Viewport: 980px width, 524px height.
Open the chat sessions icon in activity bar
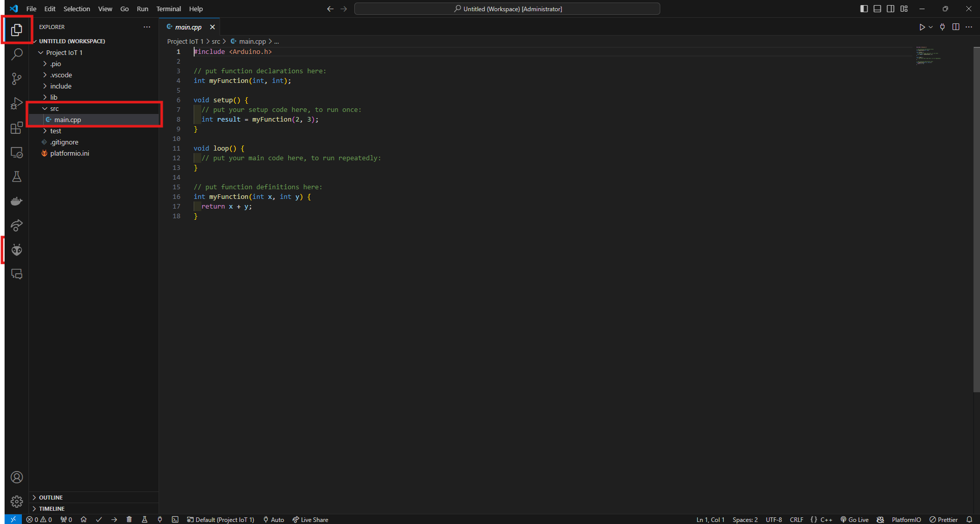pyautogui.click(x=17, y=274)
